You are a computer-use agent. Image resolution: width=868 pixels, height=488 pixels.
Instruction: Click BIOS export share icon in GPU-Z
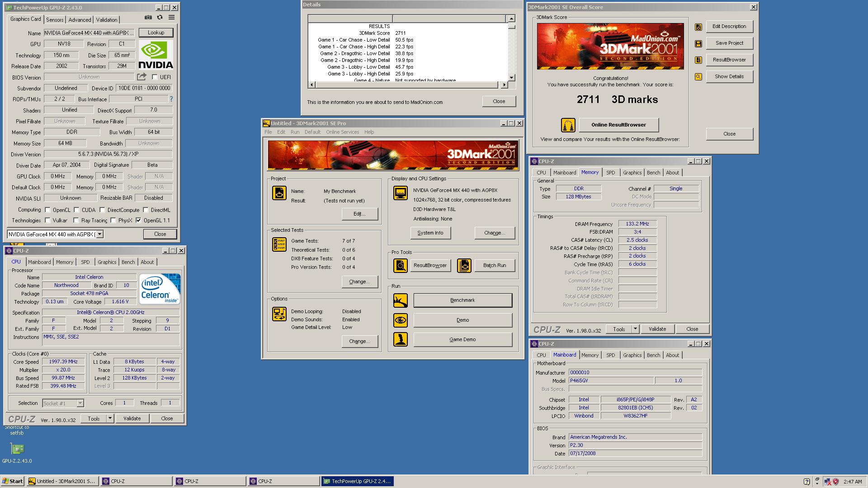(142, 77)
